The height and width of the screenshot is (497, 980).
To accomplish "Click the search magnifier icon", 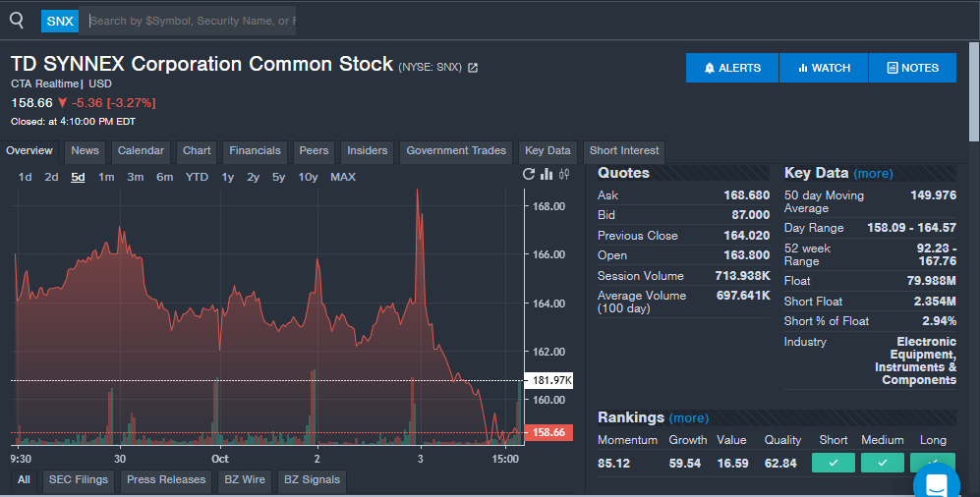I will (x=16, y=20).
